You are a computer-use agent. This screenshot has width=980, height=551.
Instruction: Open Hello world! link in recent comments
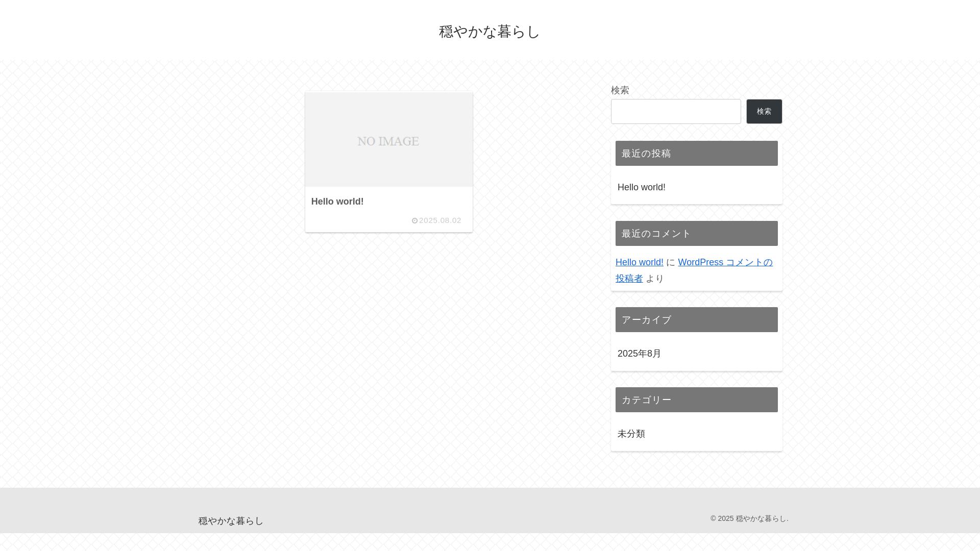tap(640, 262)
